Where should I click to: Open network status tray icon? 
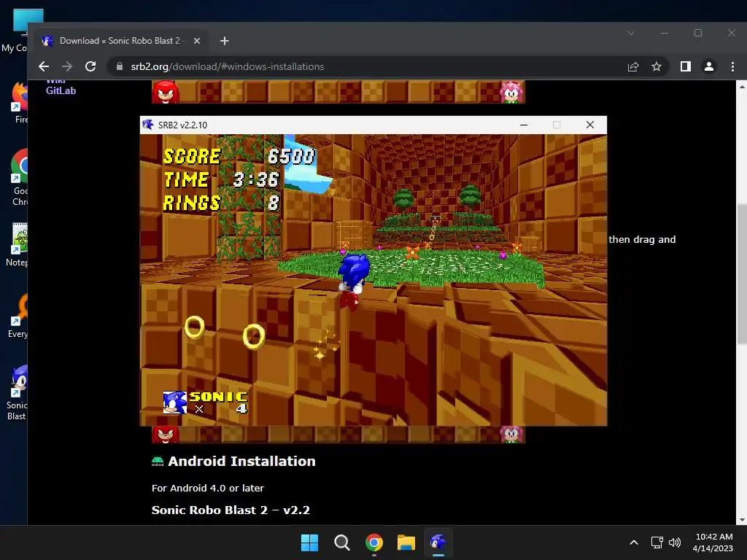click(657, 542)
